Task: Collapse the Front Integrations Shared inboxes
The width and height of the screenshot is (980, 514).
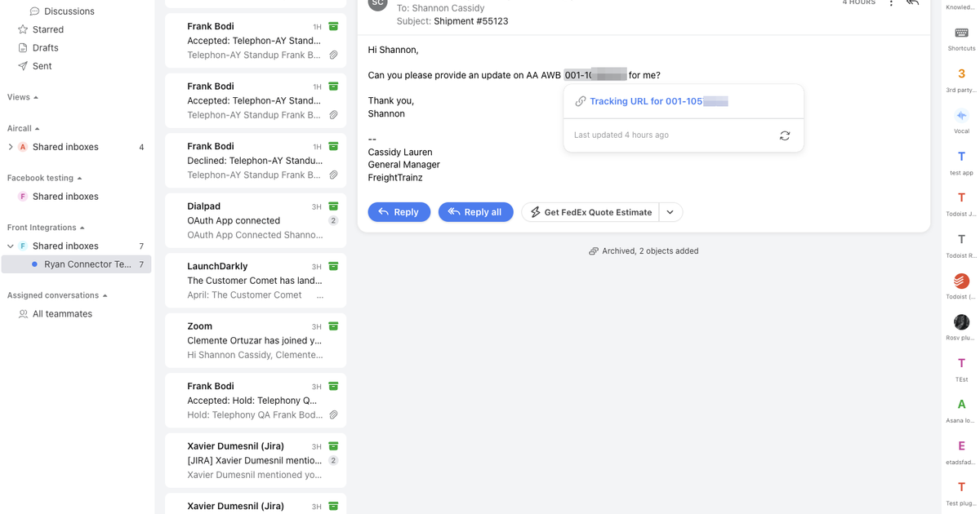Action: pyautogui.click(x=11, y=246)
